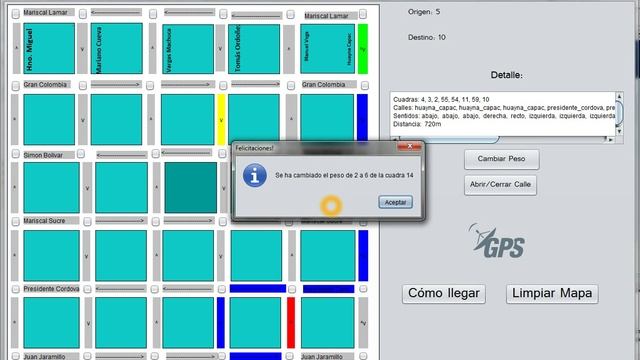The height and width of the screenshot is (360, 640).
Task: Toggle checkbox left of Simon Bolivar label
Action: 16,154
